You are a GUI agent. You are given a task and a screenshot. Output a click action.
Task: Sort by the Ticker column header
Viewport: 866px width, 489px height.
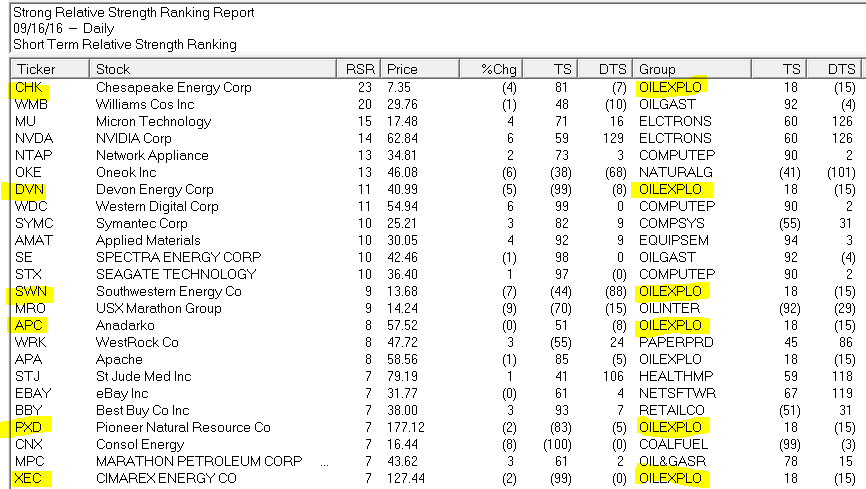[50, 69]
